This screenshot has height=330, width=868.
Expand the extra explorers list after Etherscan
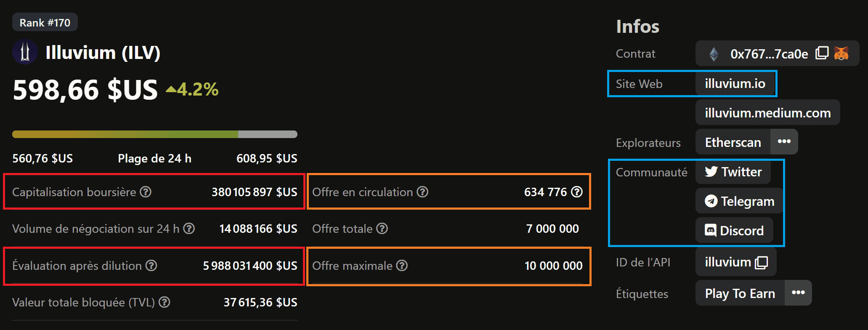(x=784, y=142)
